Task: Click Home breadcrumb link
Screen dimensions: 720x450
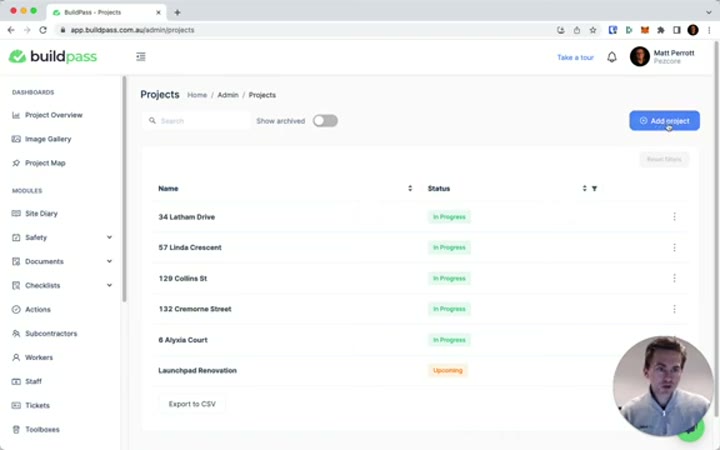Action: (x=197, y=95)
